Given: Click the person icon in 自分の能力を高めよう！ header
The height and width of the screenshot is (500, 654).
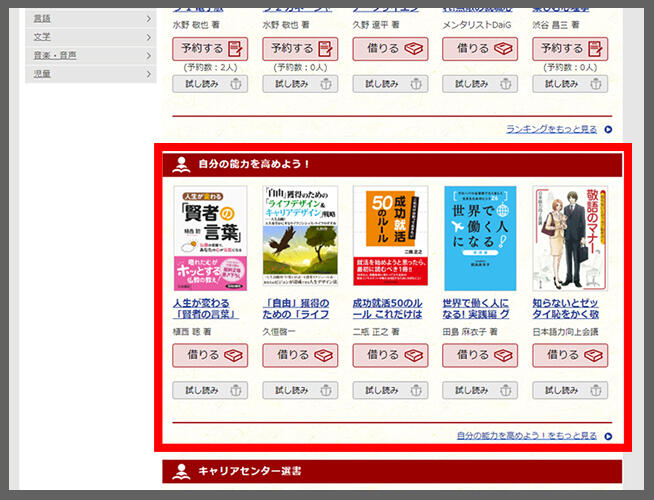Looking at the screenshot, I should click(x=181, y=164).
